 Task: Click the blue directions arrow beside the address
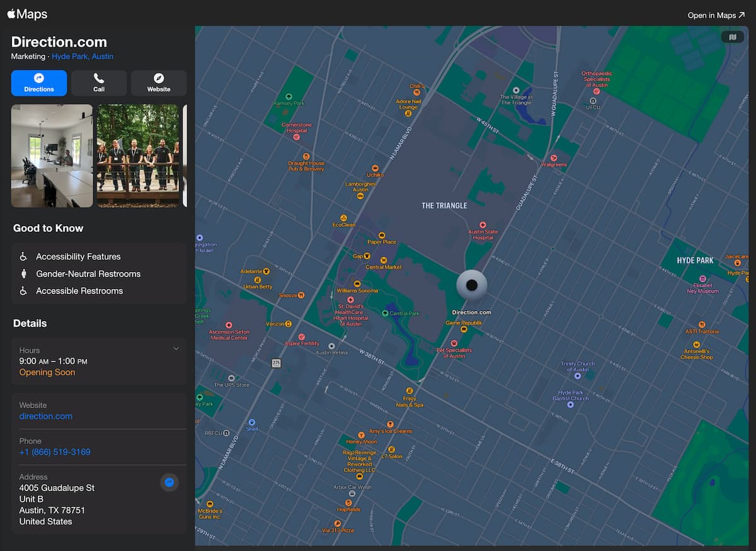click(x=169, y=482)
